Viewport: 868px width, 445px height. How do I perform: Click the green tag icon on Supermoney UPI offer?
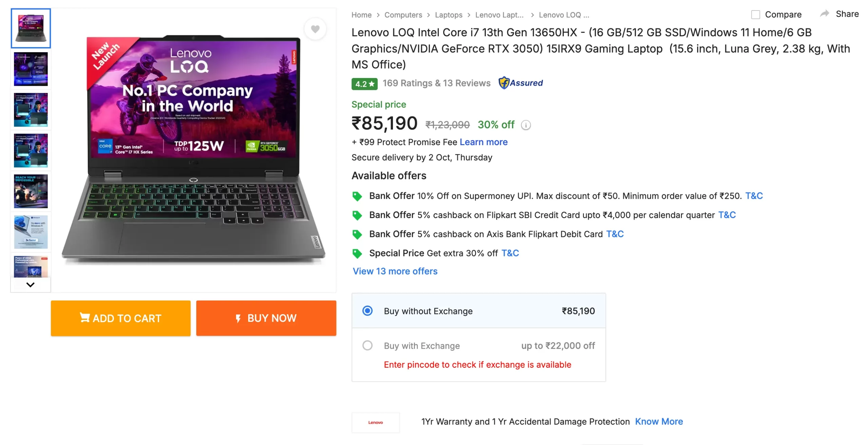pyautogui.click(x=357, y=196)
